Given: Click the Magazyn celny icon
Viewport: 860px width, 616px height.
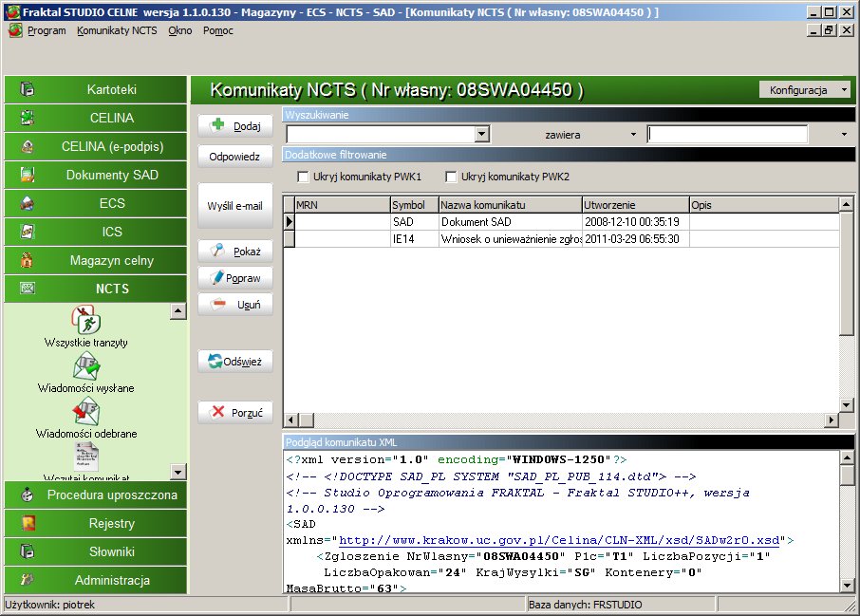Looking at the screenshot, I should pyautogui.click(x=27, y=260).
